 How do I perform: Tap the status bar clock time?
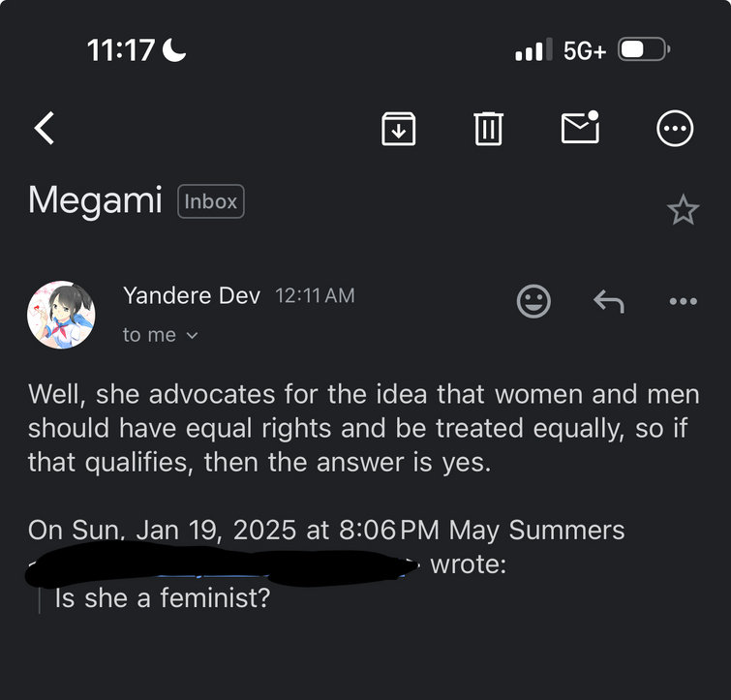click(121, 50)
